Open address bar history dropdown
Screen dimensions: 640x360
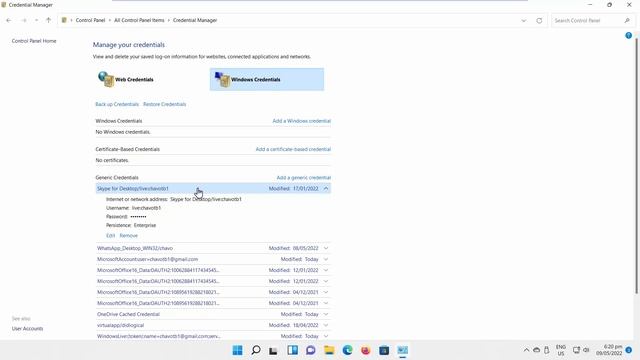coord(524,20)
